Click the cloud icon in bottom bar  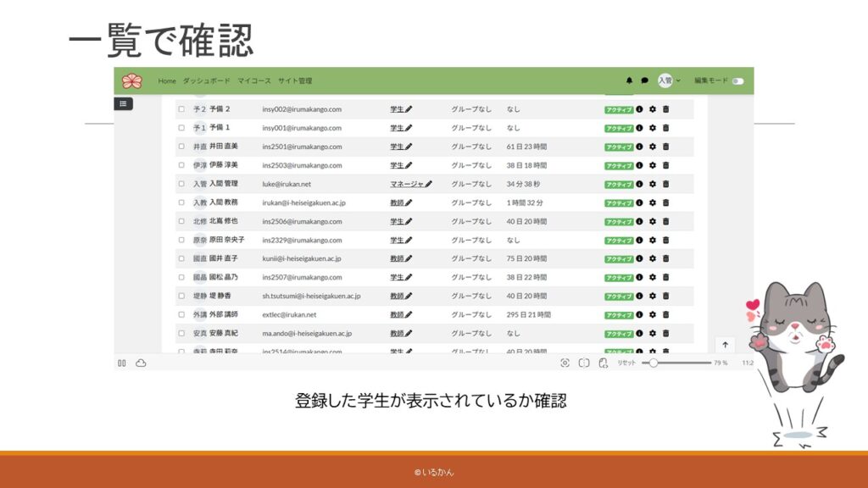141,363
